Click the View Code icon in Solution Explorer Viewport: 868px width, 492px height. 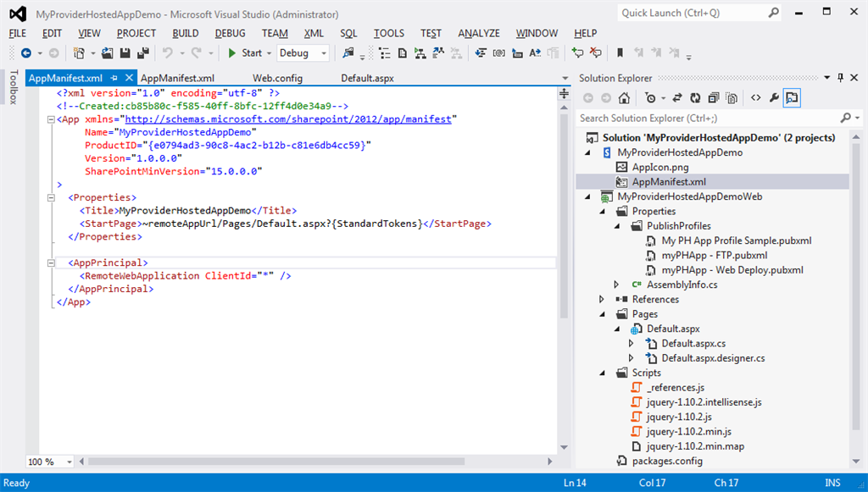[x=755, y=98]
